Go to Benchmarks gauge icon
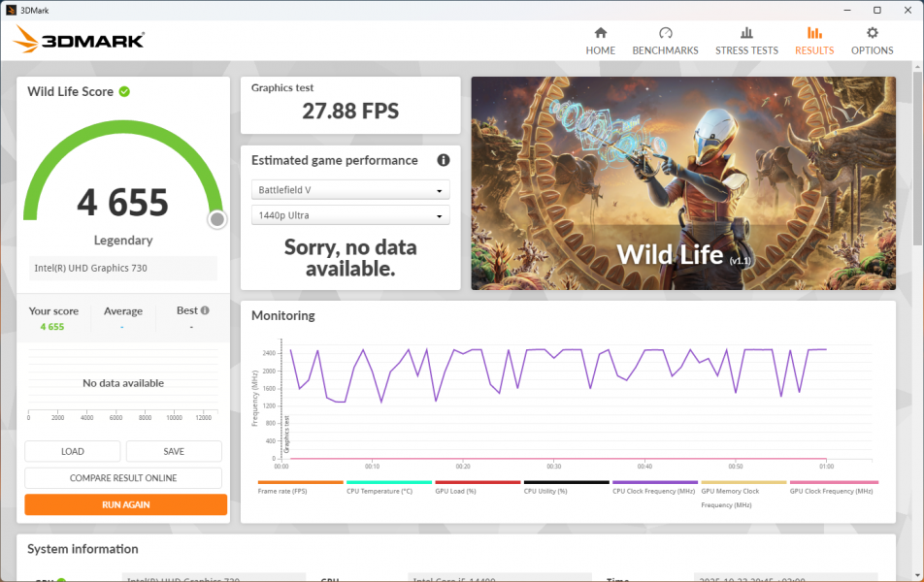The width and height of the screenshot is (924, 582). click(x=665, y=33)
